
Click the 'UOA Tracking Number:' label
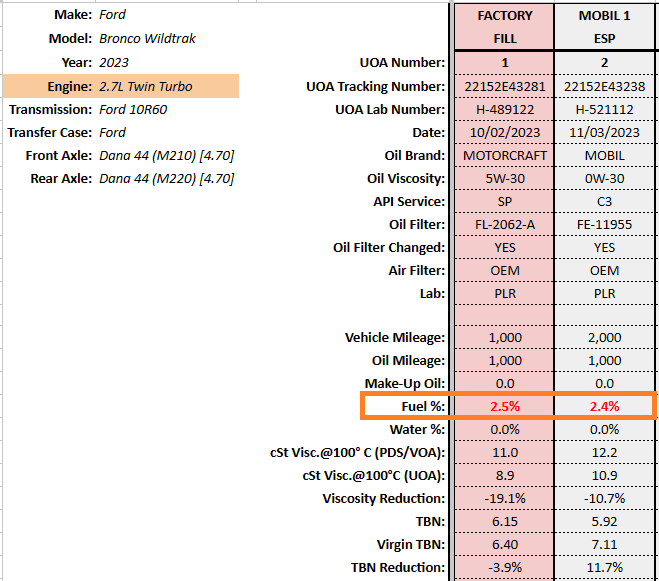(375, 87)
